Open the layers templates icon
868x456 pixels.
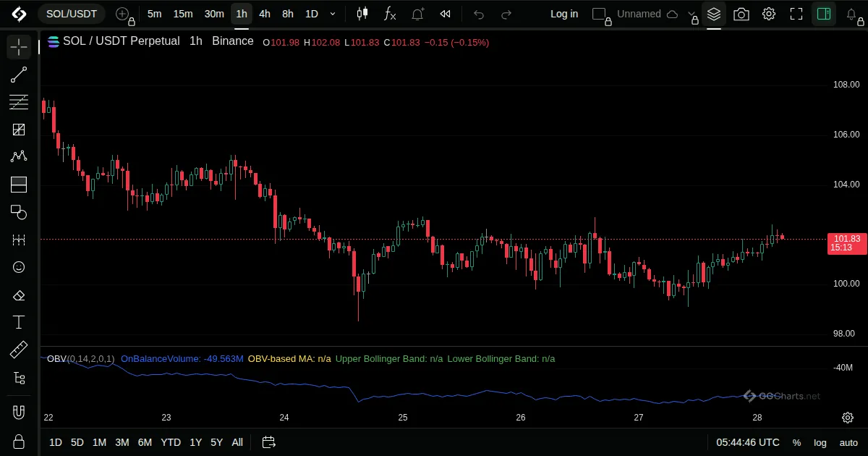point(714,14)
